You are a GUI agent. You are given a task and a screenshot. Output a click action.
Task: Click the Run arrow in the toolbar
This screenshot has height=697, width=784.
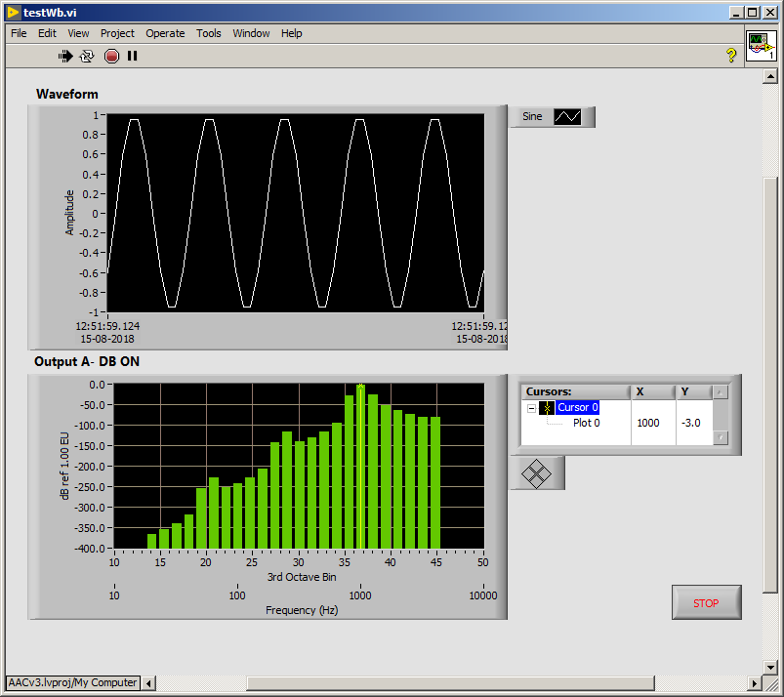(65, 56)
